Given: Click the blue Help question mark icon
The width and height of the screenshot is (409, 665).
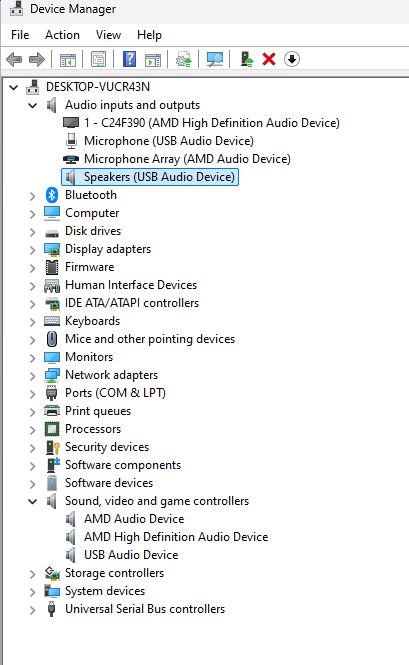Looking at the screenshot, I should [129, 59].
